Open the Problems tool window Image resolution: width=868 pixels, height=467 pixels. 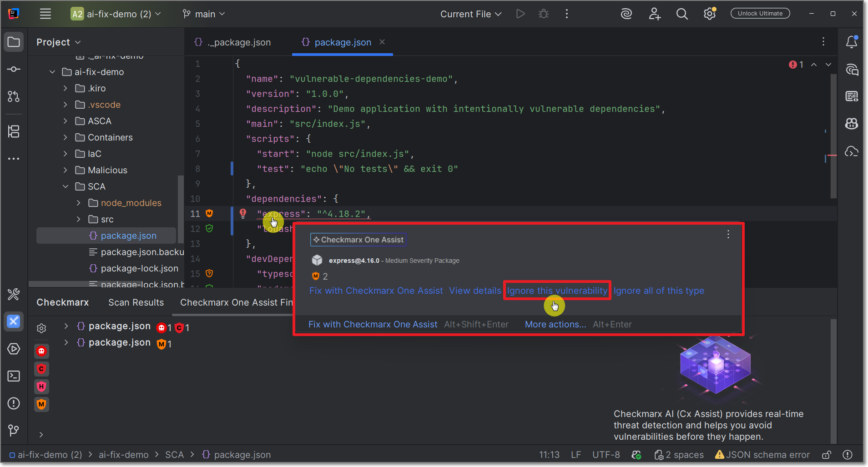coord(14,403)
